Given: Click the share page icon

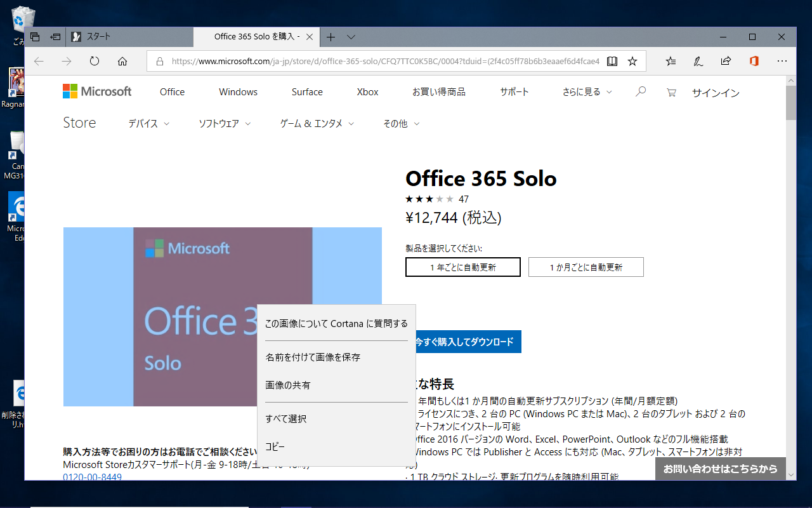Looking at the screenshot, I should click(x=726, y=62).
